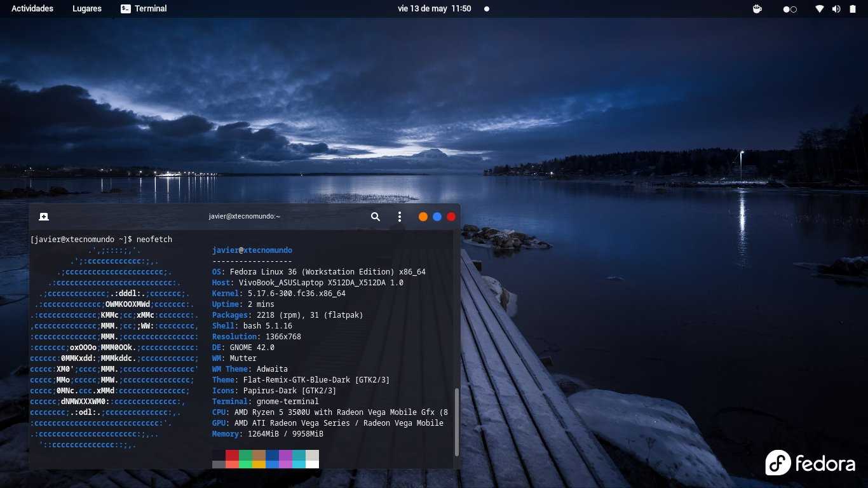This screenshot has width=868, height=488.
Task: Click the volume speaker icon
Action: pyautogui.click(x=836, y=9)
